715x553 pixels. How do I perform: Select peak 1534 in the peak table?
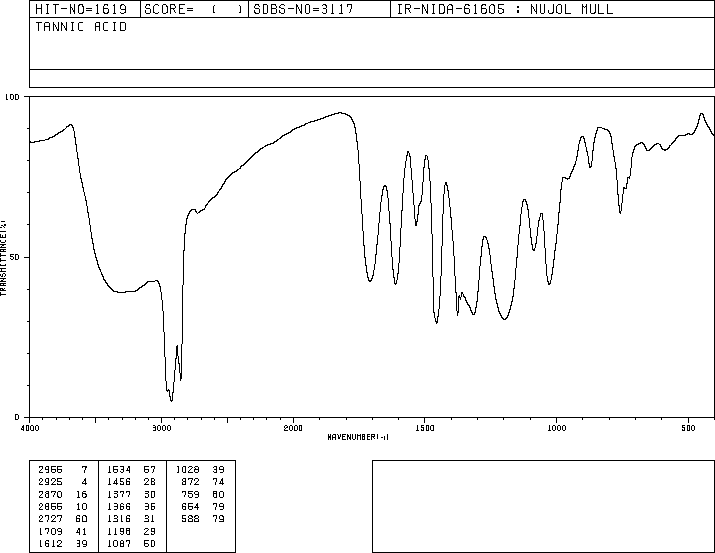pos(119,469)
